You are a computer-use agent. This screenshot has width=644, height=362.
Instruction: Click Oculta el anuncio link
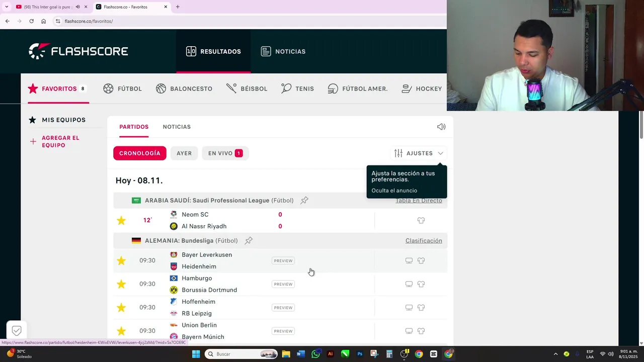pos(394,191)
